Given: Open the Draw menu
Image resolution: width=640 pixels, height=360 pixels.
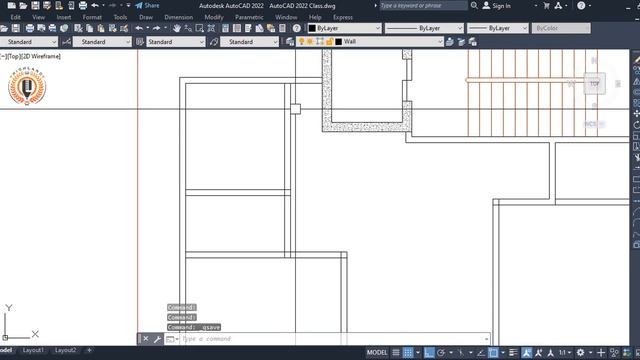Looking at the screenshot, I should click(146, 17).
